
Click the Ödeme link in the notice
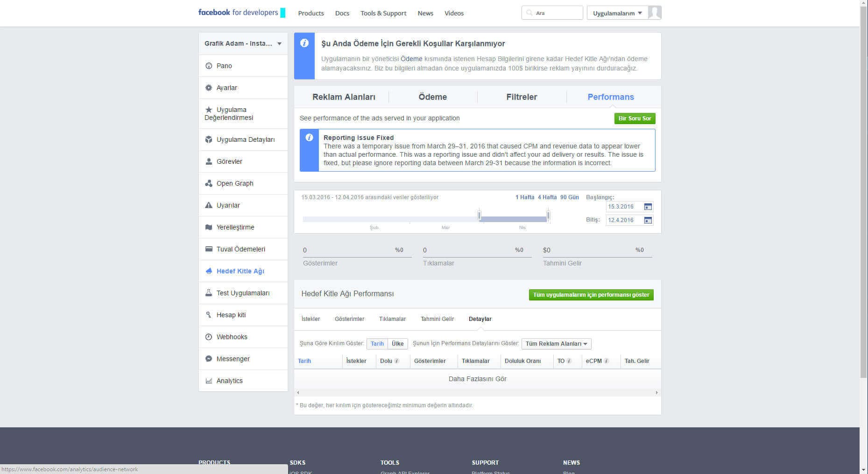(x=411, y=59)
